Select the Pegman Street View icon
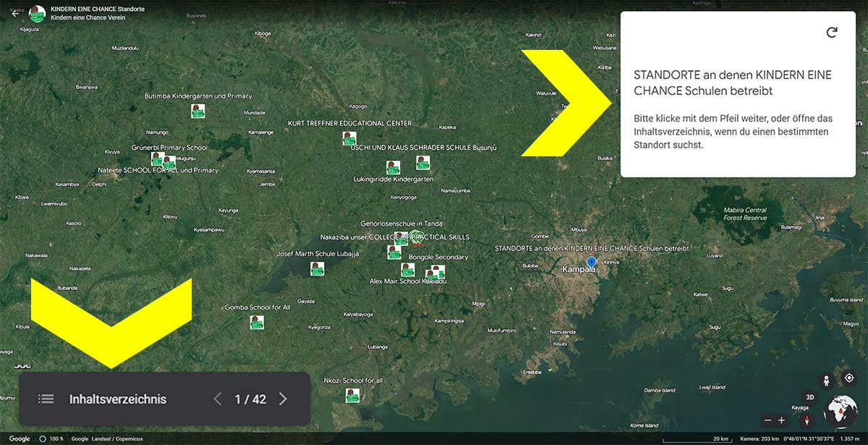The width and height of the screenshot is (868, 445). tap(825, 381)
